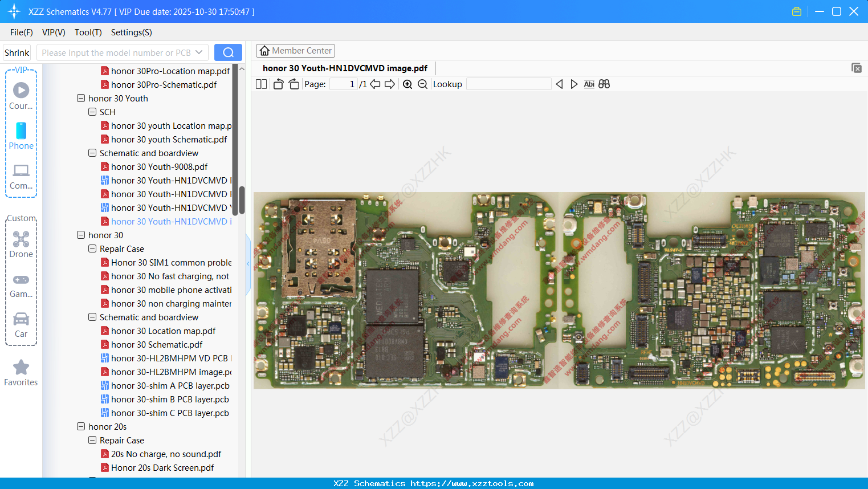This screenshot has height=489, width=868.
Task: Collapse Schematic and boardview under honor 30
Action: click(92, 317)
